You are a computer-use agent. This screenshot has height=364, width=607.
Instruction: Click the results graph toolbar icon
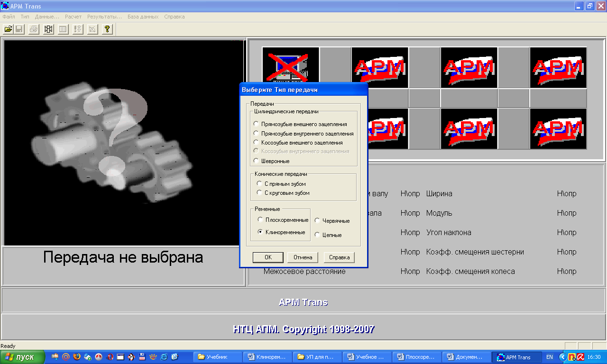pos(92,29)
